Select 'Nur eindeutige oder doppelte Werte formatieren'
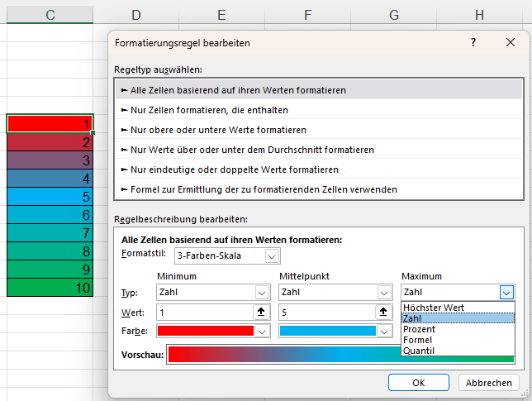Image resolution: width=532 pixels, height=401 pixels. tap(229, 169)
